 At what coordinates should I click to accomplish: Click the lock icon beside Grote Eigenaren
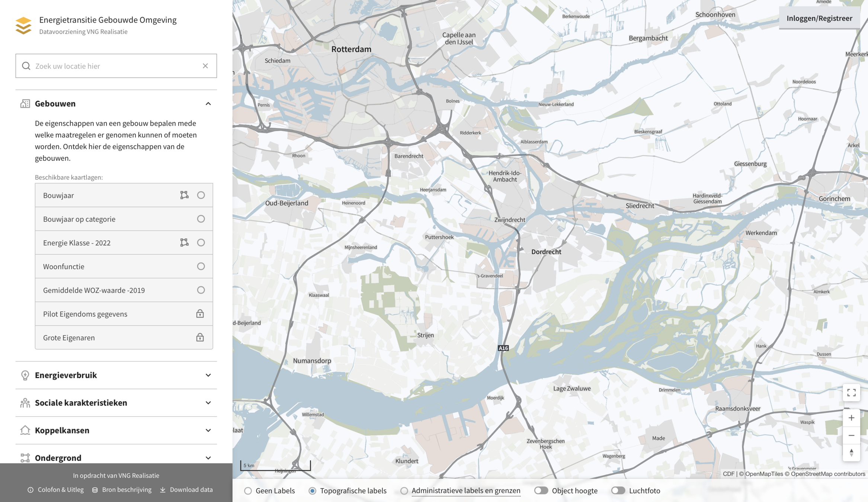[200, 338]
